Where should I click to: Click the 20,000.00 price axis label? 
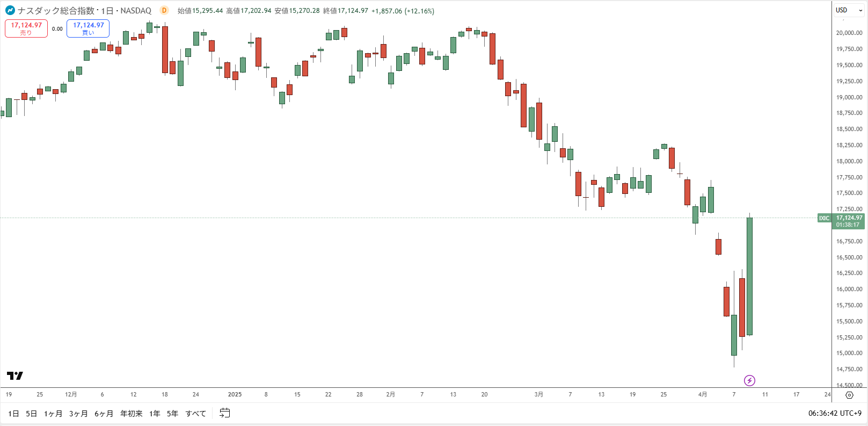[x=849, y=33]
